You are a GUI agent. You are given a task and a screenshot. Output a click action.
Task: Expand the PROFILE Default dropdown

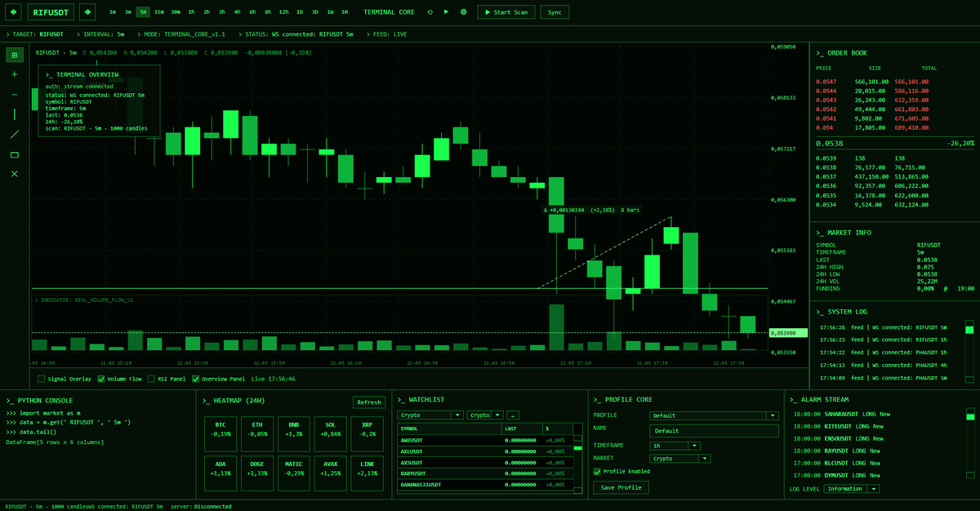[x=714, y=415]
